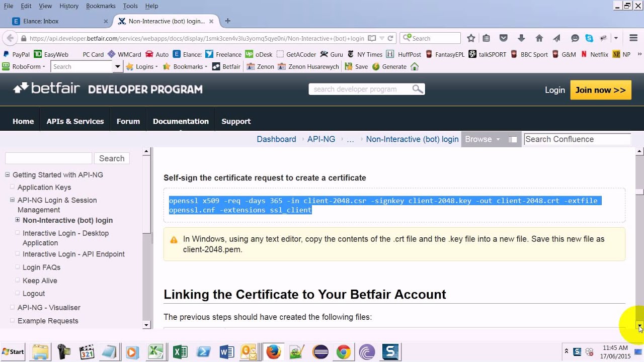
Task: Open the Login FAQs sidebar link
Action: (x=41, y=267)
